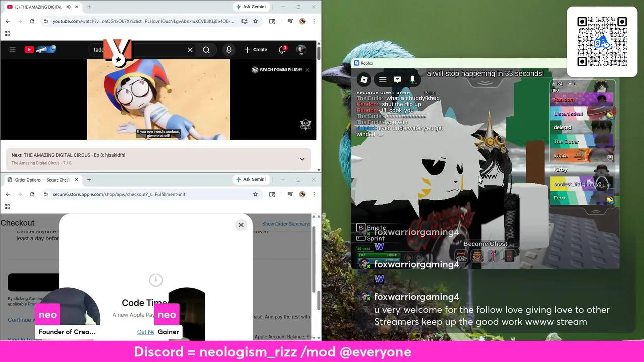Open tab search icon in YouTube window
This screenshot has width=644, height=362.
click(x=272, y=21)
